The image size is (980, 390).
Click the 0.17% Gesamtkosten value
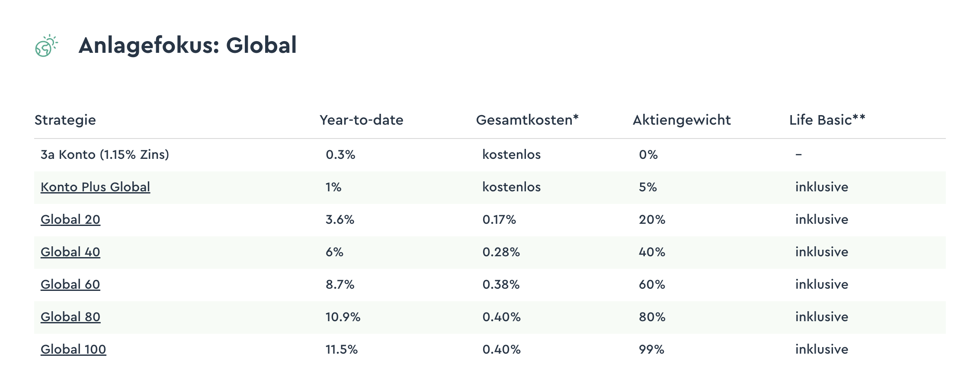click(499, 219)
